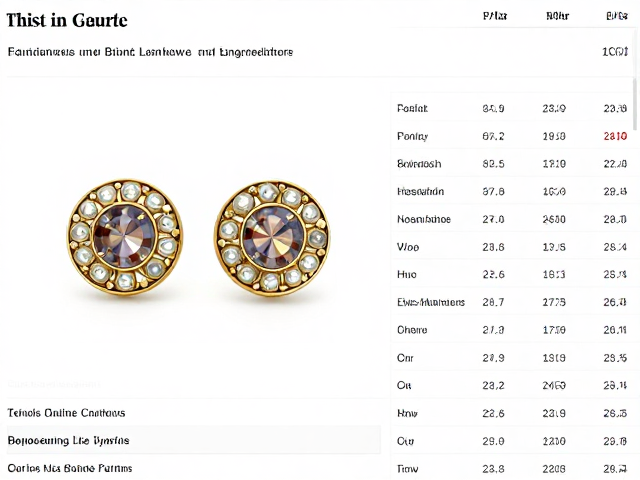640x480 pixels.
Task: Select the Tirnv row at table bottom
Action: coord(512,469)
